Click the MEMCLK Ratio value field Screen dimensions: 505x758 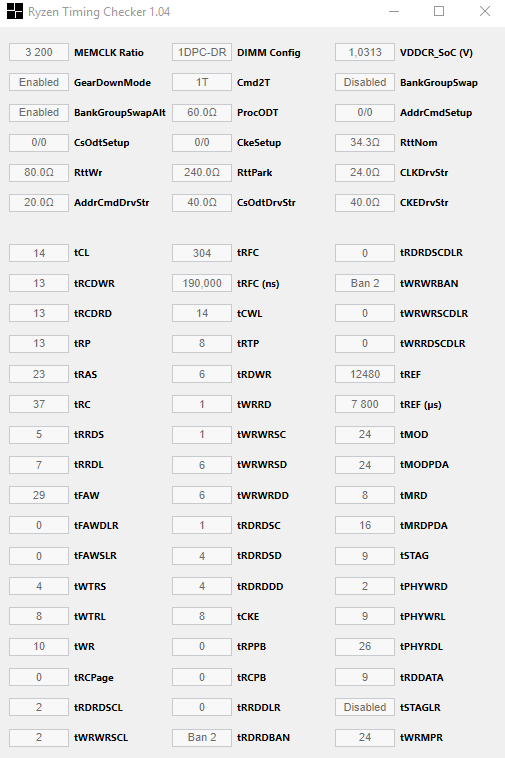tap(39, 52)
